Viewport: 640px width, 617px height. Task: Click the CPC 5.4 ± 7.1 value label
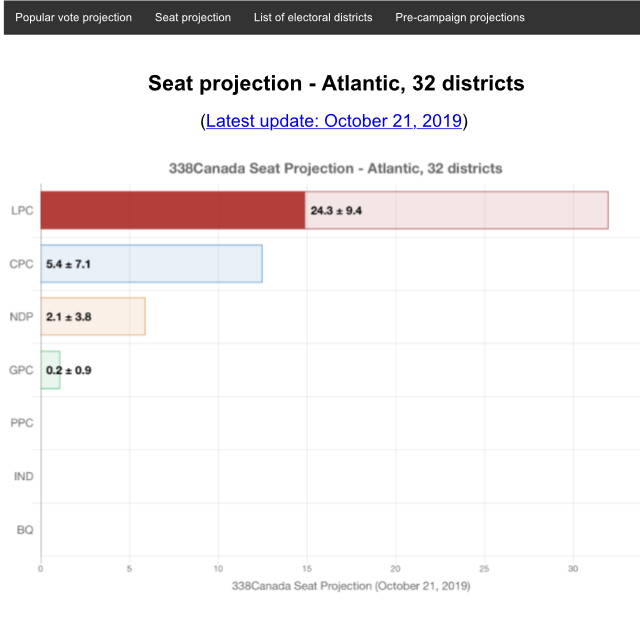coord(69,264)
